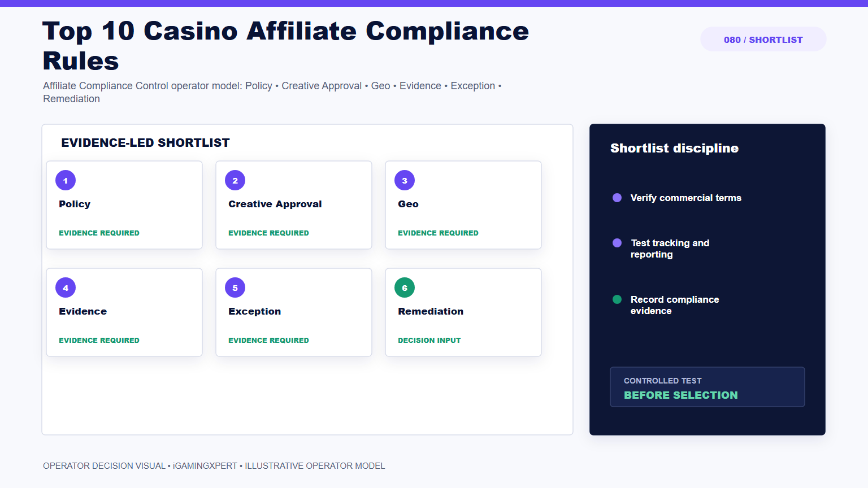
Task: Click EVIDENCE REQUIRED under Exception
Action: [x=268, y=340]
